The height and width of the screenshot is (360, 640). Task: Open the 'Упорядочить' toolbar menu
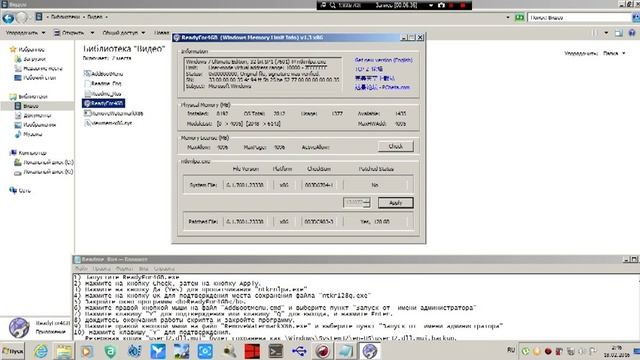click(25, 32)
